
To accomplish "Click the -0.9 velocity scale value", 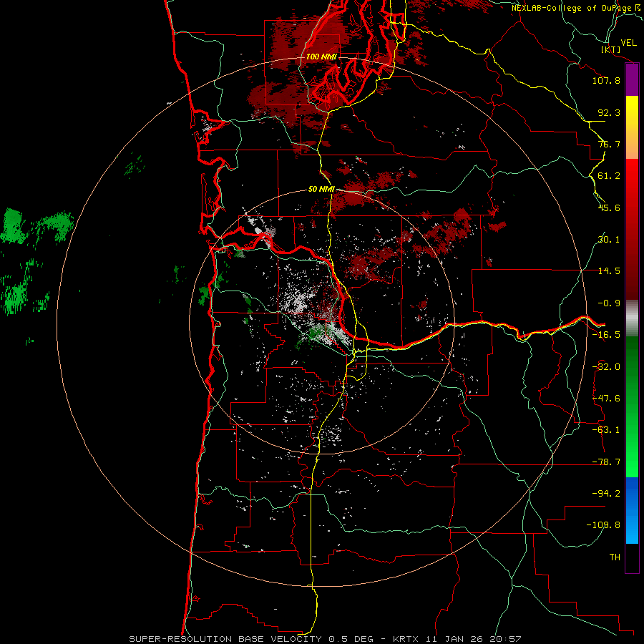I will [x=609, y=303].
